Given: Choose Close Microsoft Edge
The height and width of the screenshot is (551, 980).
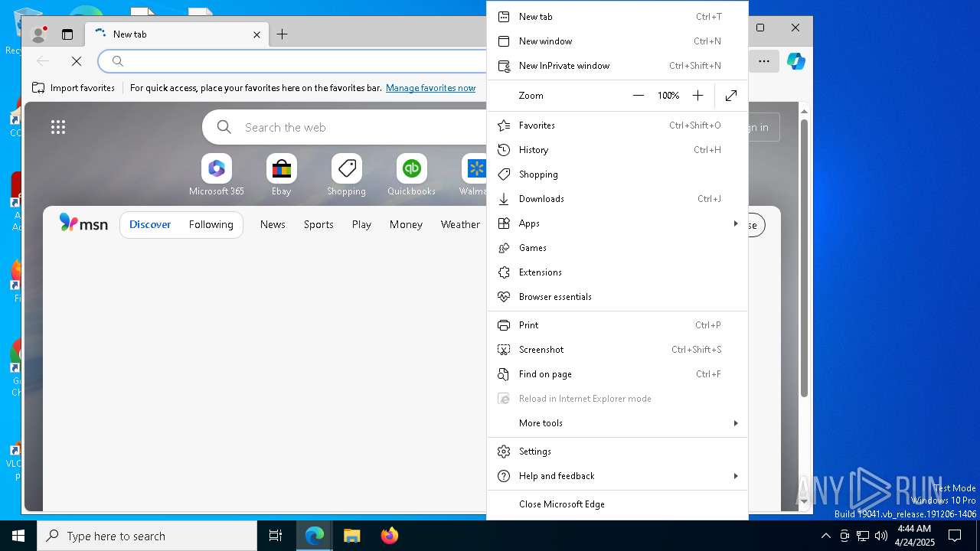Looking at the screenshot, I should click(x=617, y=504).
